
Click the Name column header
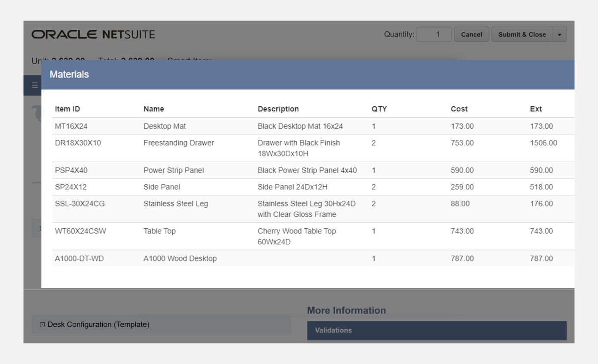[x=154, y=109]
